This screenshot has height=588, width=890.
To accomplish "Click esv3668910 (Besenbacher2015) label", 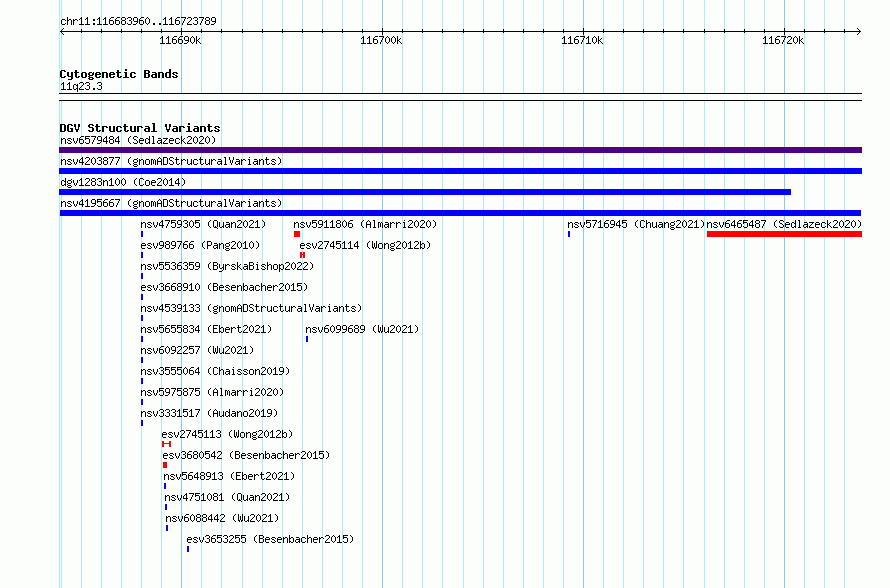I will (224, 287).
